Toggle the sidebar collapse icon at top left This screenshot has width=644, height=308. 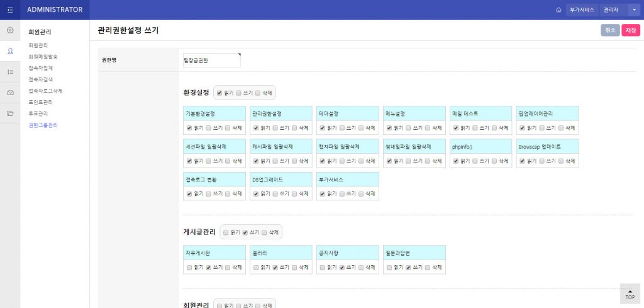(x=10, y=10)
